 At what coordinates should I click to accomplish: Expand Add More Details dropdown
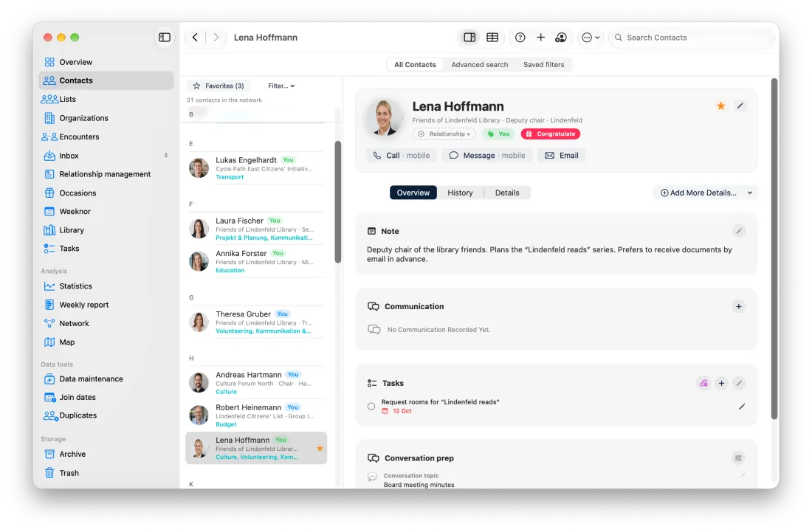705,193
